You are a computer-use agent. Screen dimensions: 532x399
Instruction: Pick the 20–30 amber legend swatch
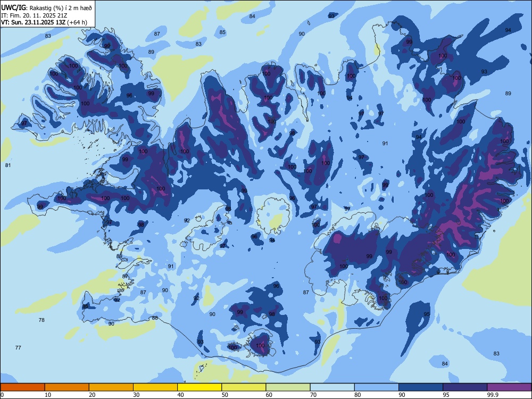coord(111,387)
